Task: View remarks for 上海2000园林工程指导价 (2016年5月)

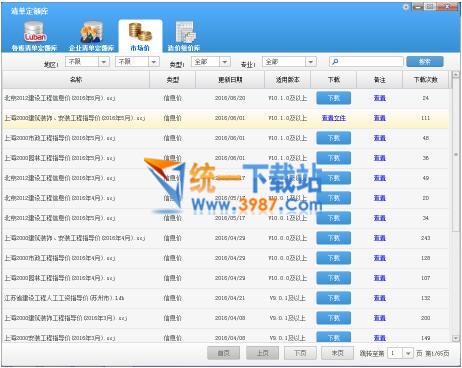Action: [x=380, y=158]
